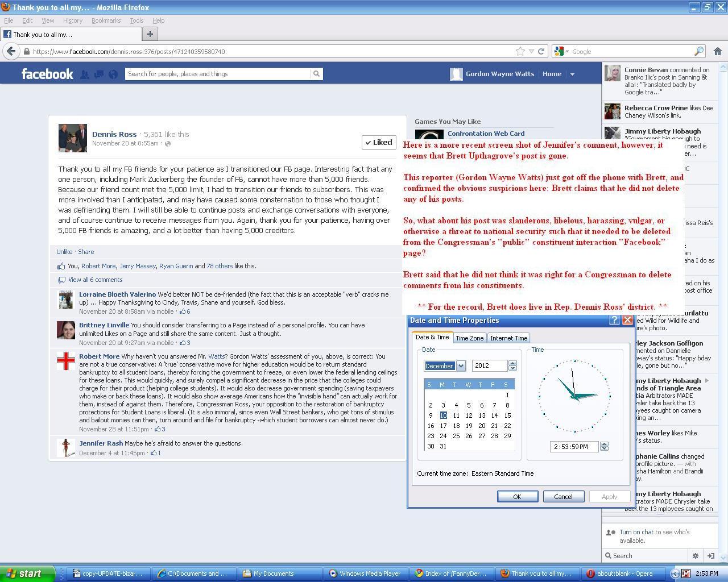Image resolution: width=728 pixels, height=582 pixels.
Task: Open the History menu
Action: coord(73,20)
